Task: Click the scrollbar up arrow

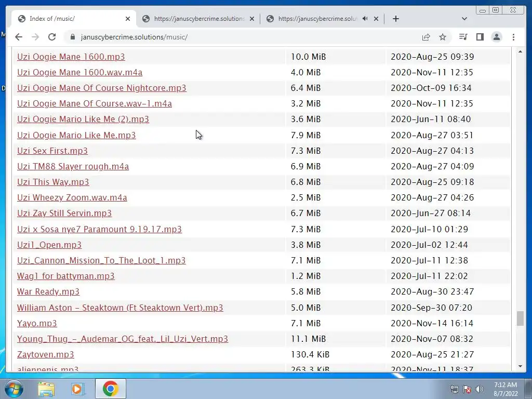Action: (x=520, y=51)
